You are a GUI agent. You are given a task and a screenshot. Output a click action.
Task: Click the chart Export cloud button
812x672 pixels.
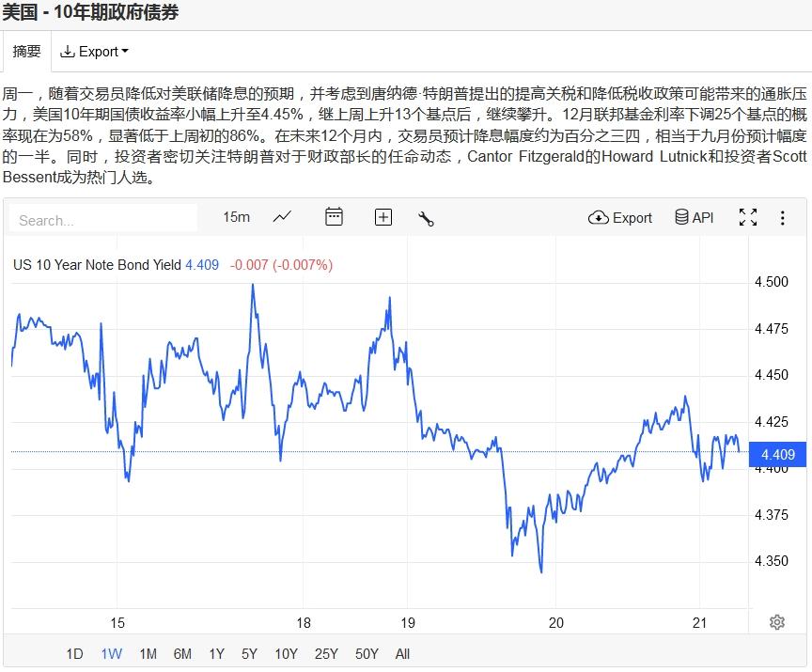pos(620,217)
